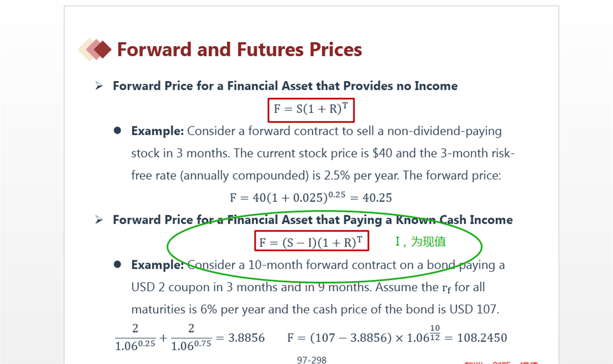Viewport: 613px width, 364px height.
Task: Click the arrow bullet before 'Known Cash Income' heading
Action: tap(99, 220)
